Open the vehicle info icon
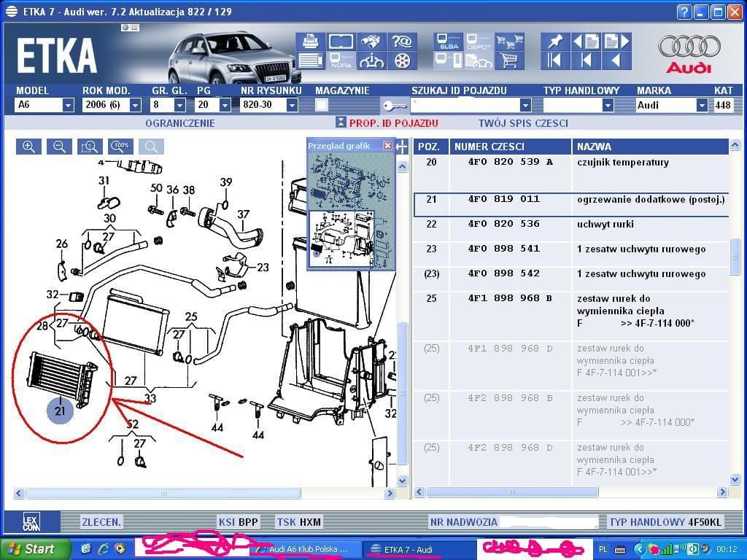The width and height of the screenshot is (747, 560). point(371,61)
